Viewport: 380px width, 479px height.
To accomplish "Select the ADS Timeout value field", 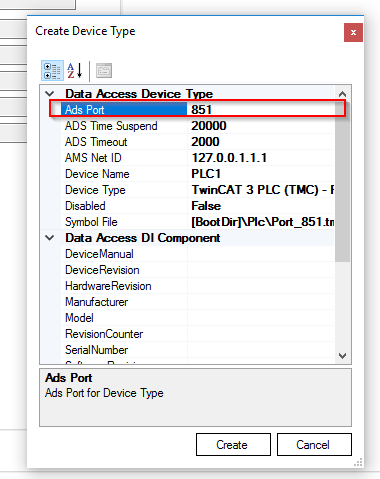I will click(x=261, y=142).
